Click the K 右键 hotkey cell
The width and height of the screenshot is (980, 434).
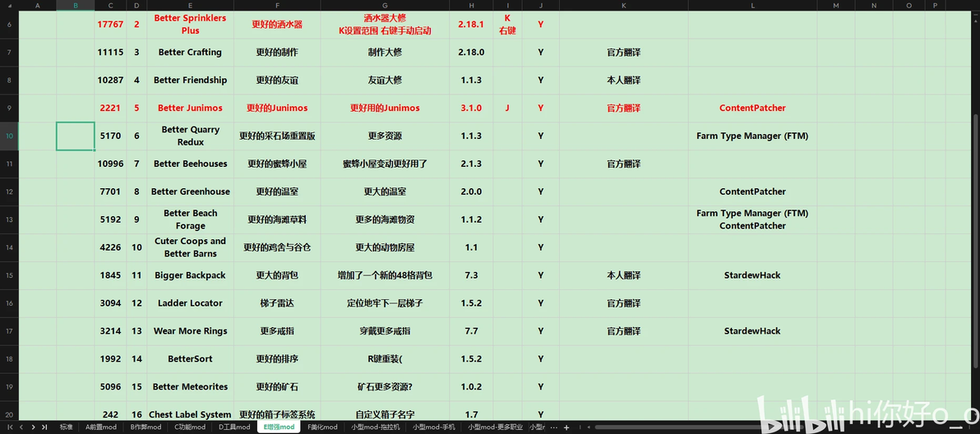click(x=507, y=25)
